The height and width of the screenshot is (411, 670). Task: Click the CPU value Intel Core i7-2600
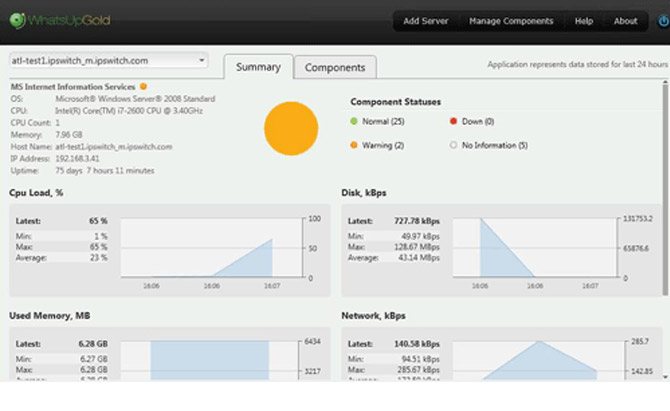tap(129, 111)
